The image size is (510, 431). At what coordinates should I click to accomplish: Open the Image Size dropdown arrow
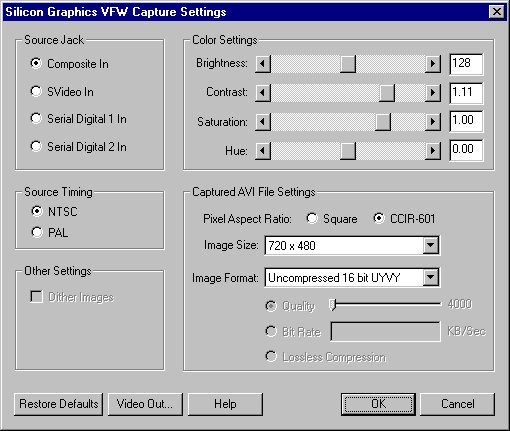click(x=431, y=246)
